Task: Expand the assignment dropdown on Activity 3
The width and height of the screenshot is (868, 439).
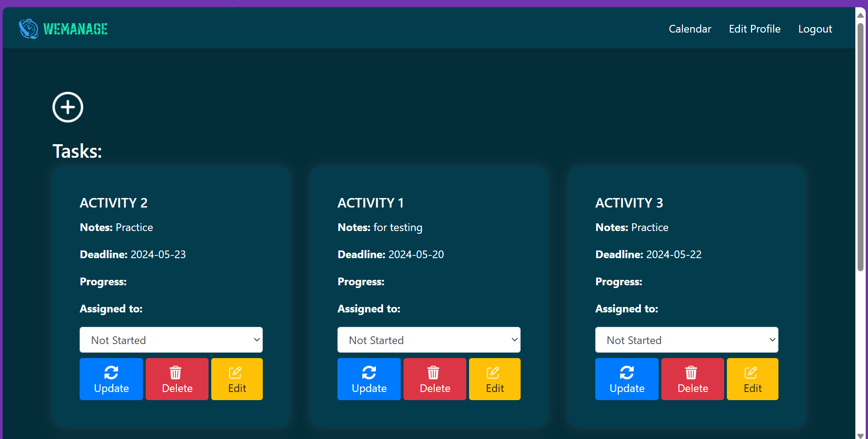Action: coord(686,340)
